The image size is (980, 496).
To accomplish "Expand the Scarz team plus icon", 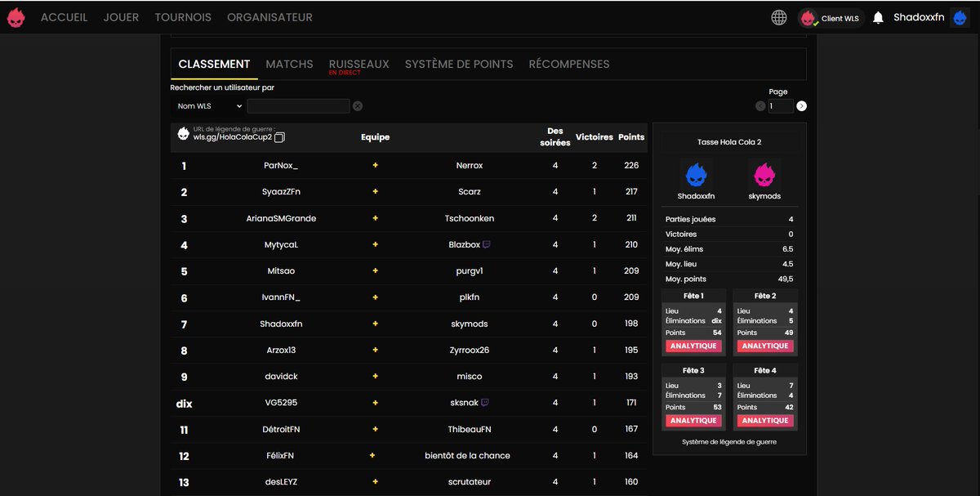I will coord(374,191).
